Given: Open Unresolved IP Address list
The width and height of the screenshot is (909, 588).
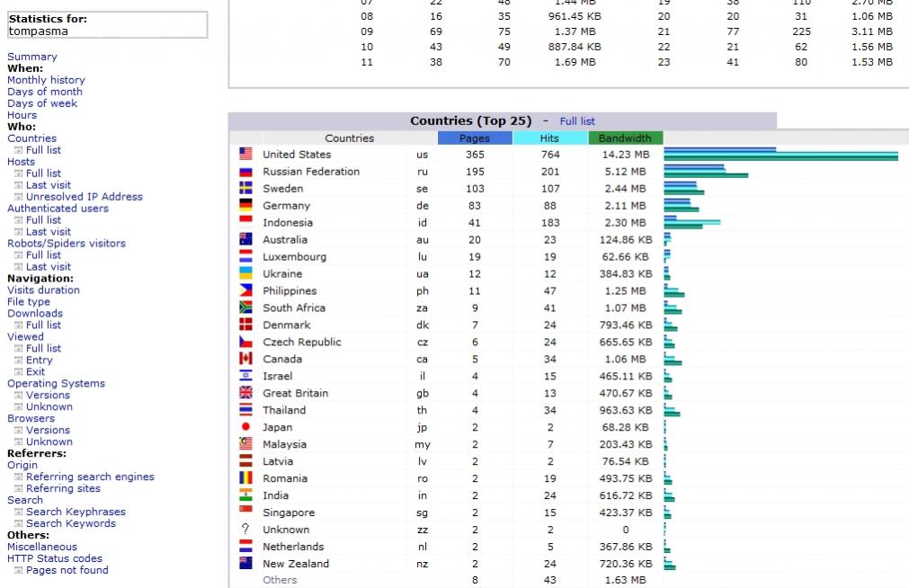Looking at the screenshot, I should [84, 197].
